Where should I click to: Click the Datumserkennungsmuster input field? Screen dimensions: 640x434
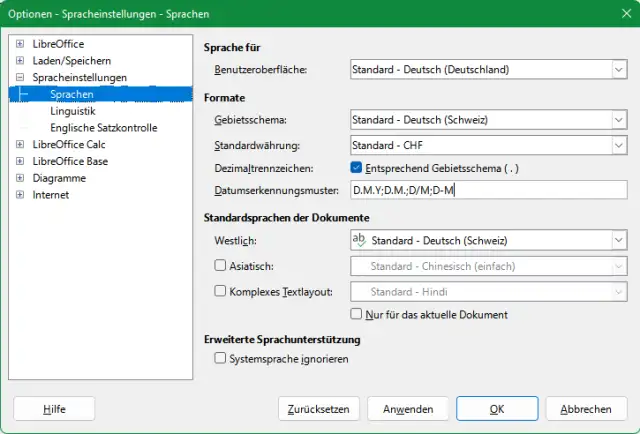tap(487, 191)
